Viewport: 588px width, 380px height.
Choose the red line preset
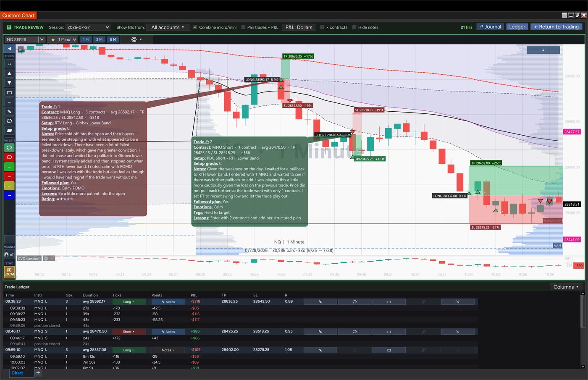click(x=9, y=176)
